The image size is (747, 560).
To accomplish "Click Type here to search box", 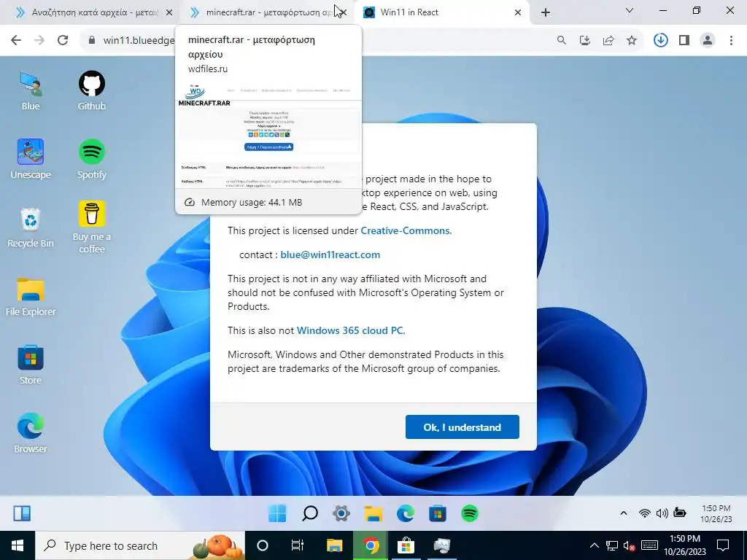I will pos(140,545).
